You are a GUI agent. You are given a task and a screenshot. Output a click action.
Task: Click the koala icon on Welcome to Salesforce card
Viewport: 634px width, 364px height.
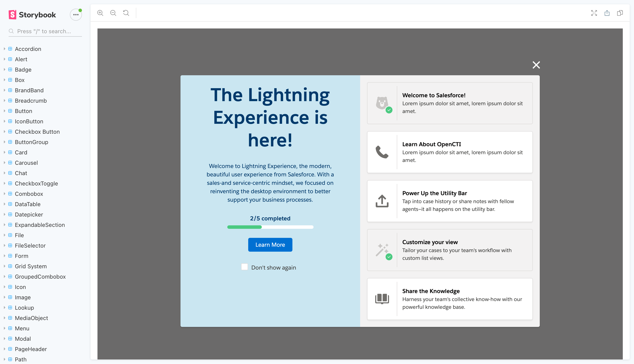(x=382, y=103)
